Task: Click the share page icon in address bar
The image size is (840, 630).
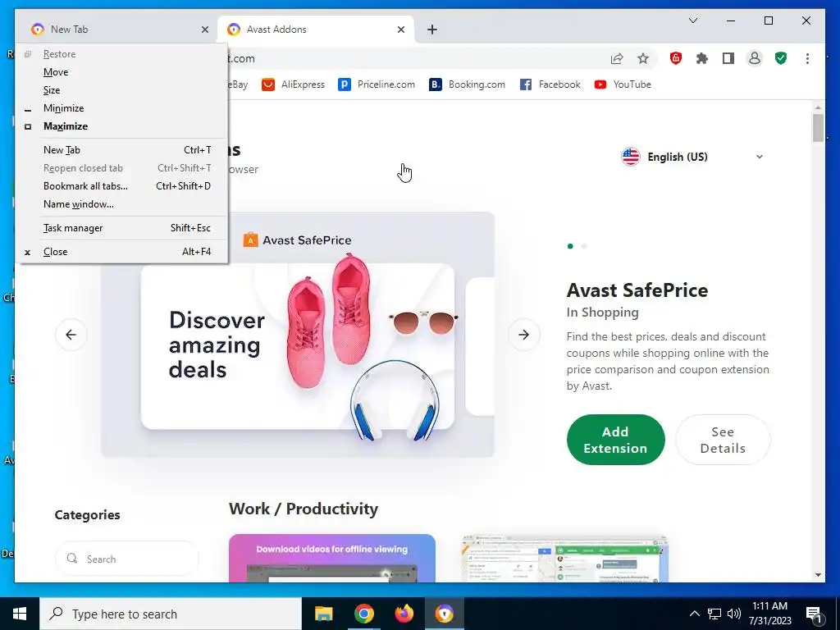Action: point(617,58)
